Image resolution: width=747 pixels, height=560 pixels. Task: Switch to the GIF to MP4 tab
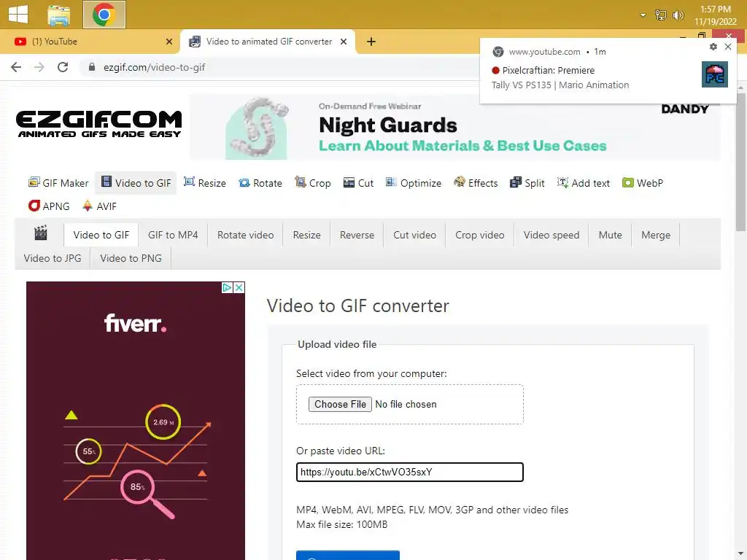(173, 235)
